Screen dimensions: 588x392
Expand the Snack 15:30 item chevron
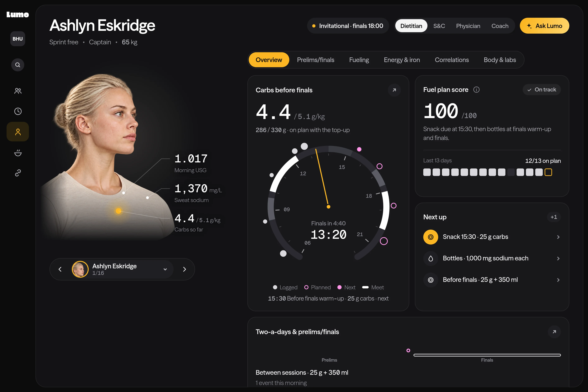(558, 237)
